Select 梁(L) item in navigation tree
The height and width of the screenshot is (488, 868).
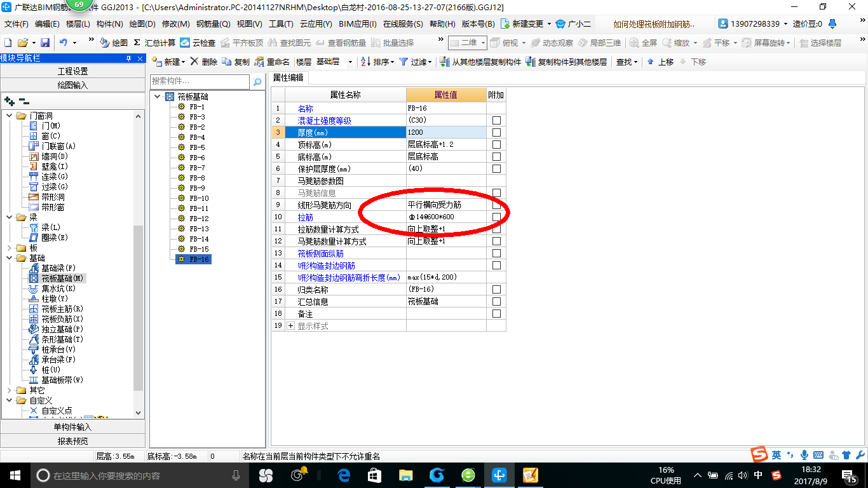click(45, 227)
